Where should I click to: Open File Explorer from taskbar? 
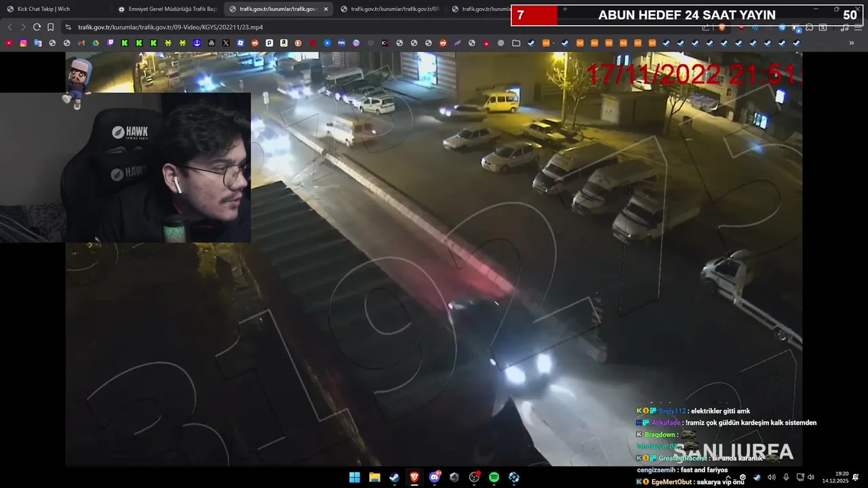375,477
